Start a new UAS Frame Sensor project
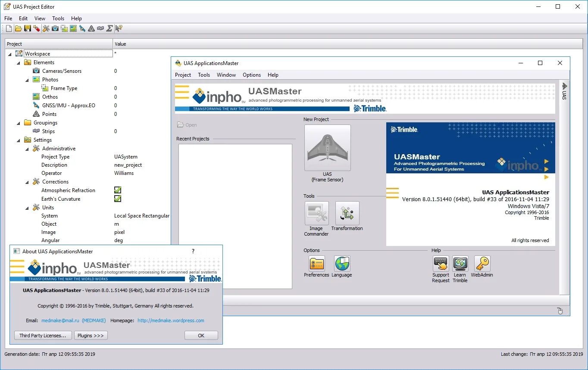 [328, 148]
